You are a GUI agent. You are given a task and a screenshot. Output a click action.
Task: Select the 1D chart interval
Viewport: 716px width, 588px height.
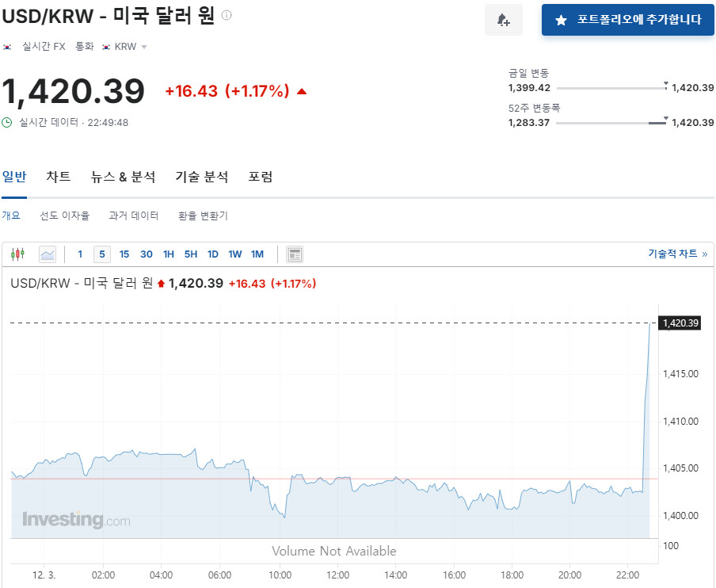coord(213,254)
